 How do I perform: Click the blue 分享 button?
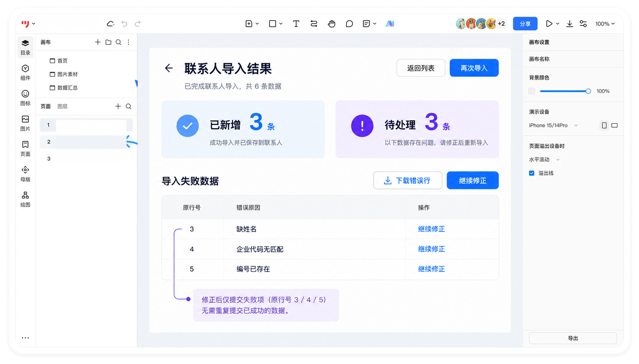pyautogui.click(x=525, y=24)
